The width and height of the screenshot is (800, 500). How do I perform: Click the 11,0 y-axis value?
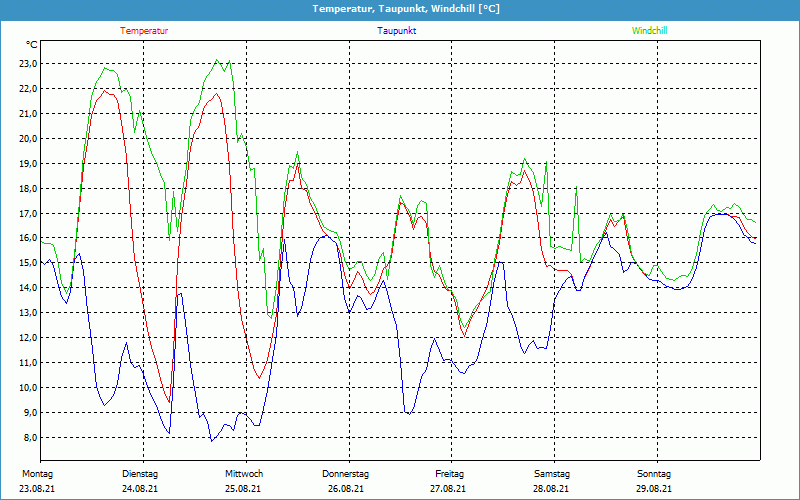tap(28, 363)
